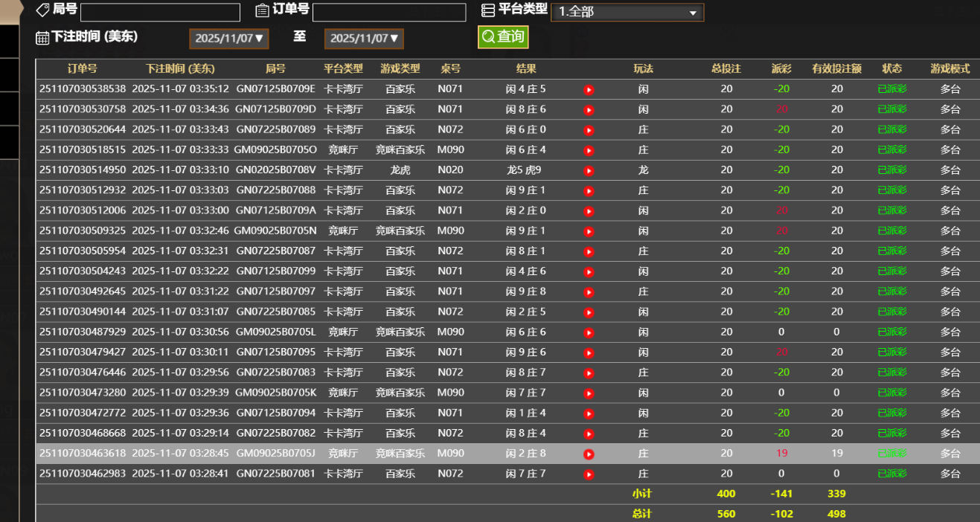Open the end date picker after 至

pyautogui.click(x=364, y=39)
